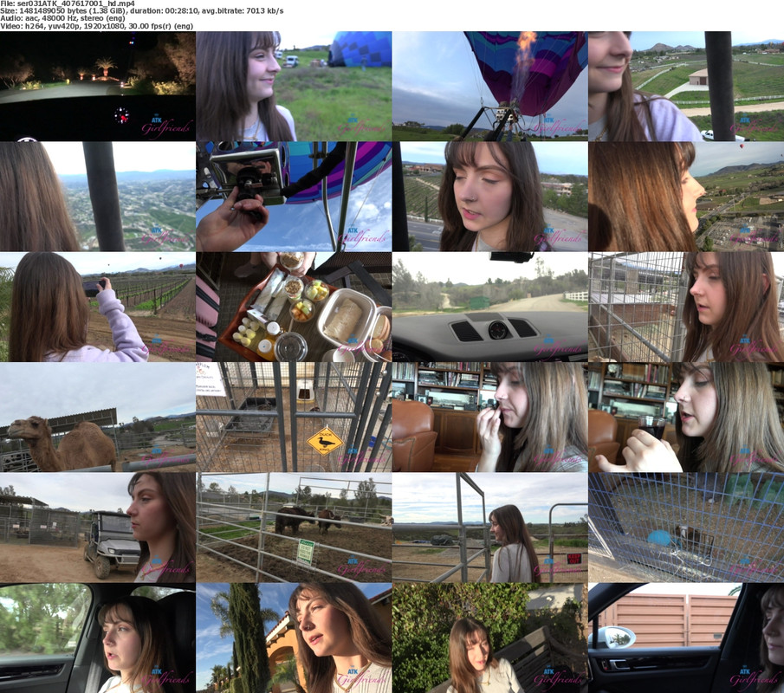Select close-up face above white truck thumbnail
784x693 pixels.
coord(686,86)
